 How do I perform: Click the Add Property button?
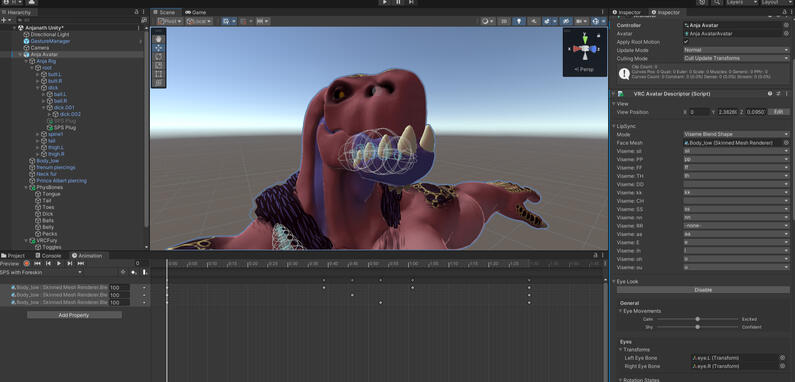point(75,315)
